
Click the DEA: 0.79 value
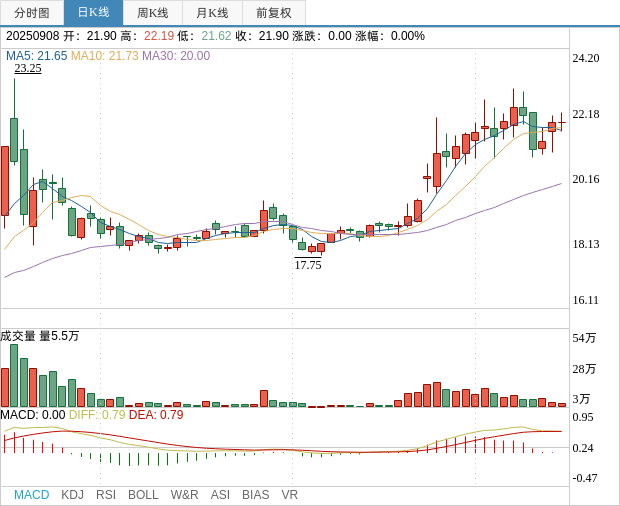[156, 415]
